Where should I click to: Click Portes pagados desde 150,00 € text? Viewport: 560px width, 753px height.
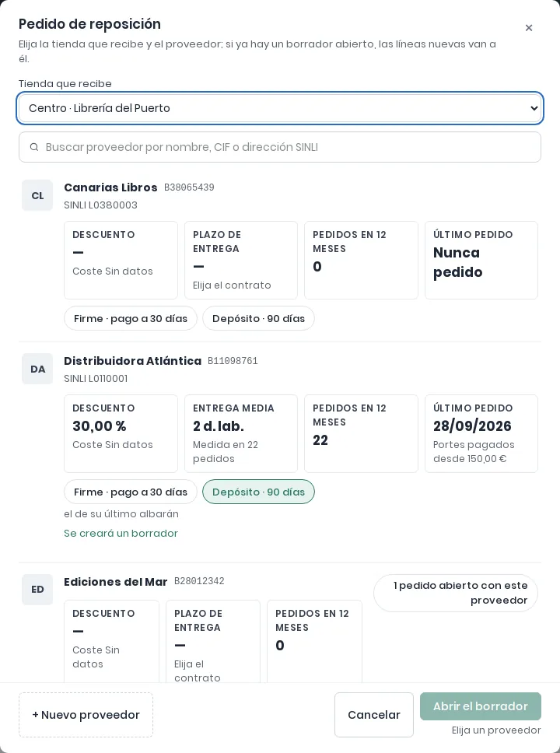(x=474, y=451)
